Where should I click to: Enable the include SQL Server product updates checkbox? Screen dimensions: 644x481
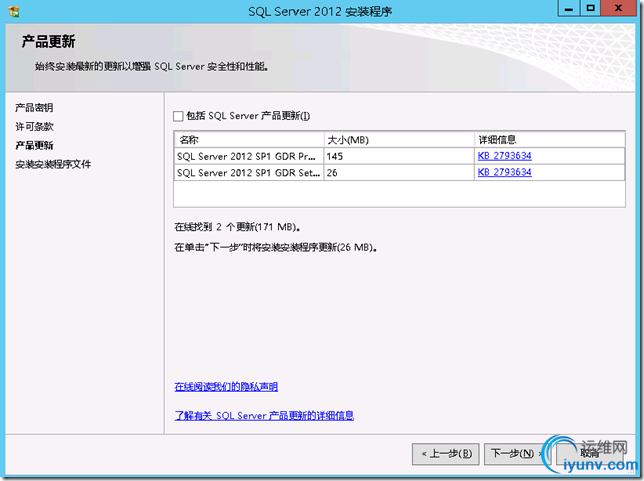(x=178, y=116)
